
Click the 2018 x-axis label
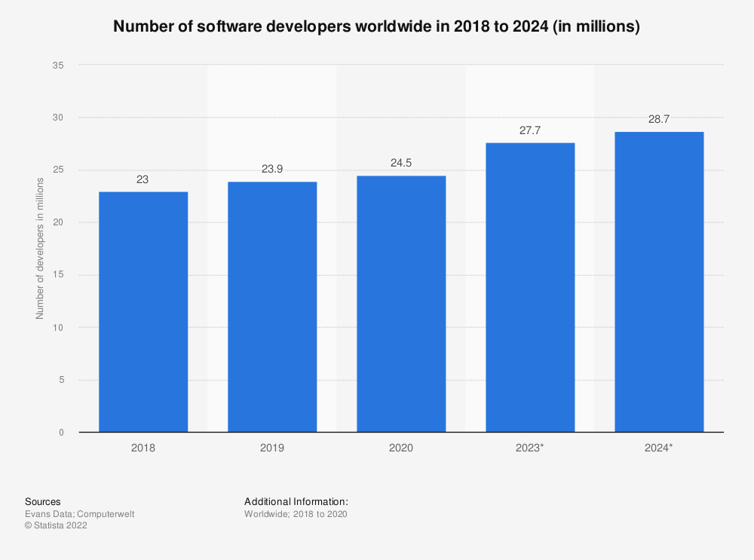(143, 448)
